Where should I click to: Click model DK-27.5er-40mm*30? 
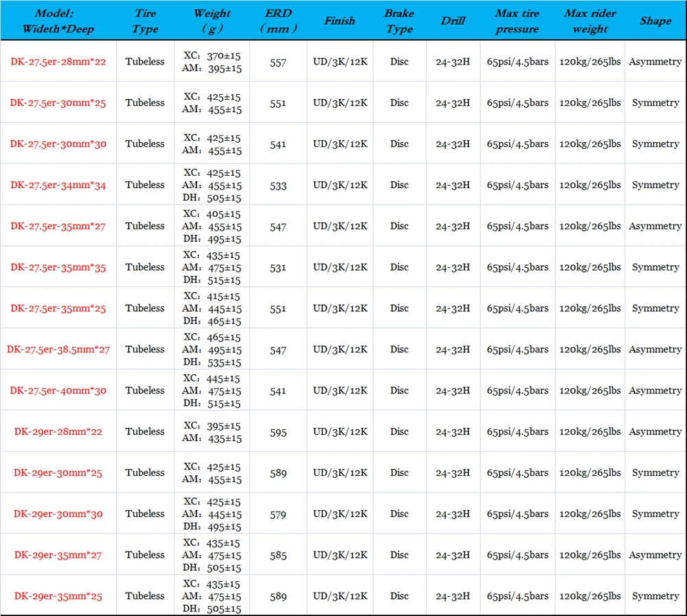58,391
